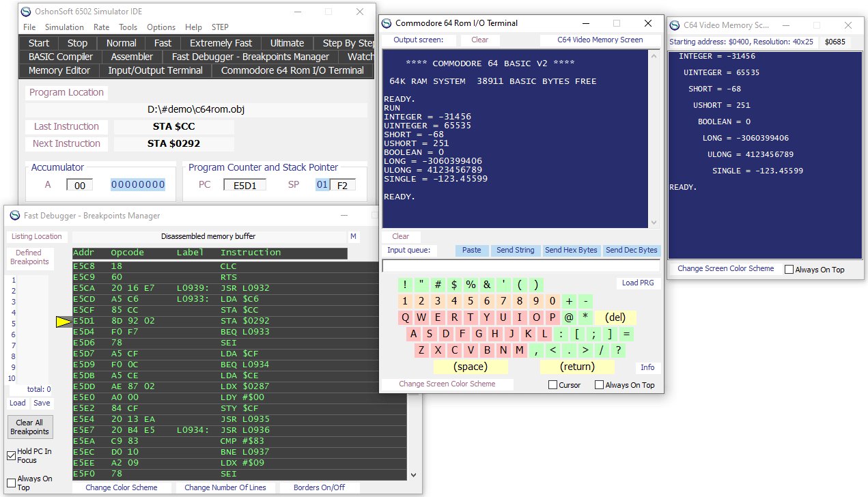The height and width of the screenshot is (497, 868).
Task: Enable Always On Top in Fast Debugger
Action: coord(12,483)
